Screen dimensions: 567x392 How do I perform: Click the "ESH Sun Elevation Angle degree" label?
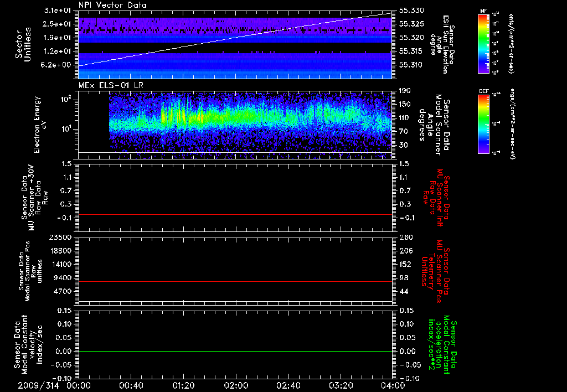pos(442,44)
